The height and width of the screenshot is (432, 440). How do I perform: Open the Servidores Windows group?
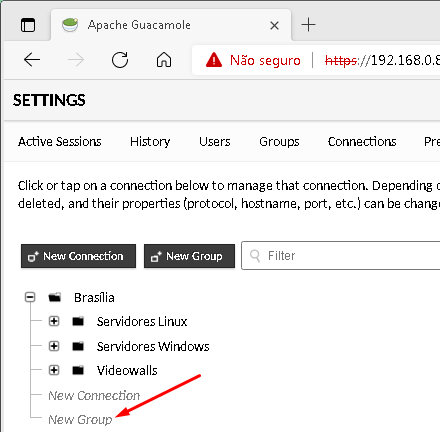[153, 346]
